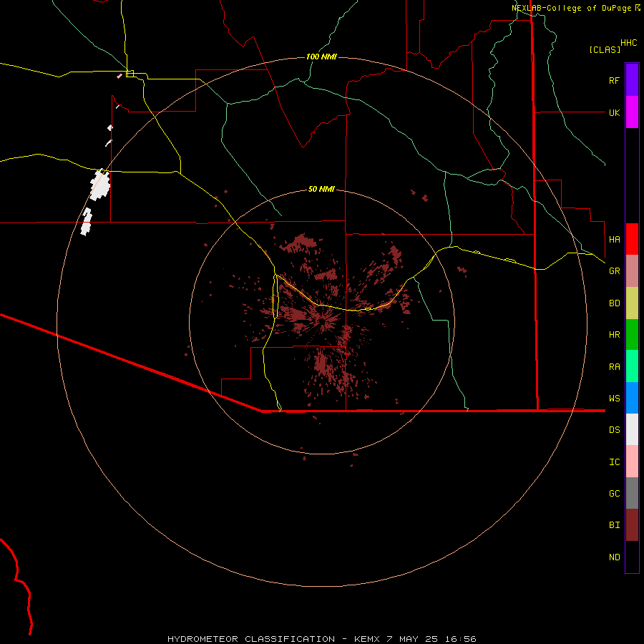Click the UK legend label
This screenshot has width=644, height=644.
614,112
